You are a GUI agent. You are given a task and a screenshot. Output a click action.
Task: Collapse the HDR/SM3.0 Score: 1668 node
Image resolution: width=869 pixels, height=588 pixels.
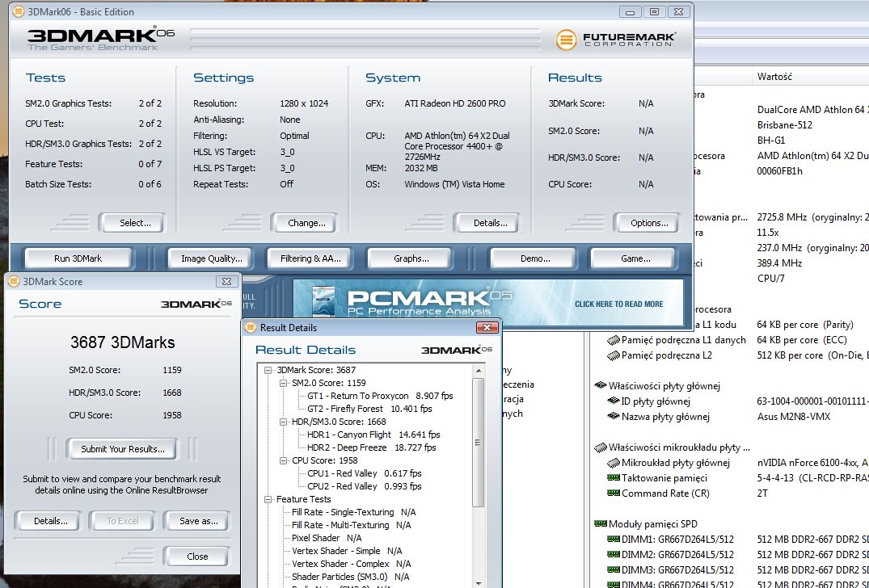point(283,422)
